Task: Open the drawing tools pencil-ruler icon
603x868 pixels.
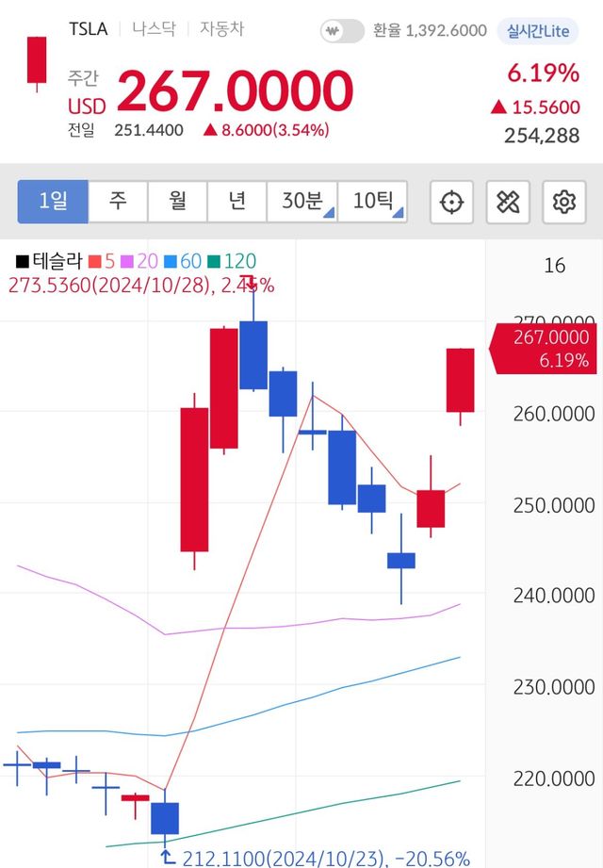Action: coord(508,202)
